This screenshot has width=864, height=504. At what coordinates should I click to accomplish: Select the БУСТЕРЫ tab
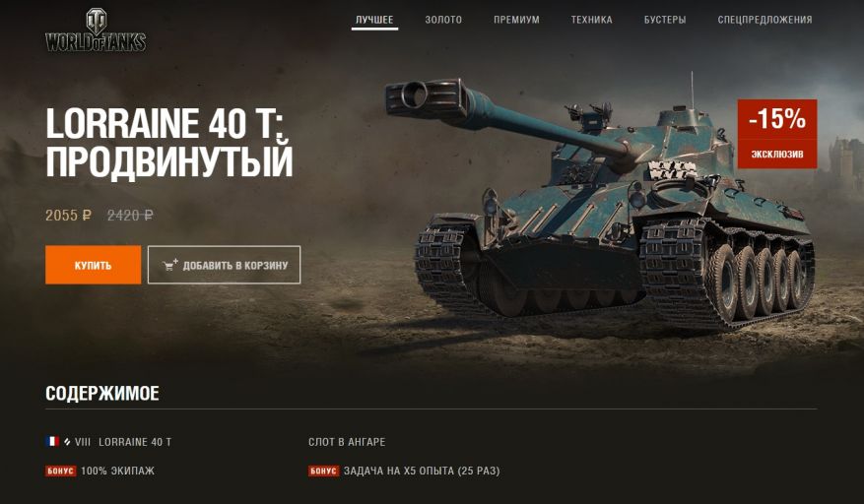coord(665,20)
